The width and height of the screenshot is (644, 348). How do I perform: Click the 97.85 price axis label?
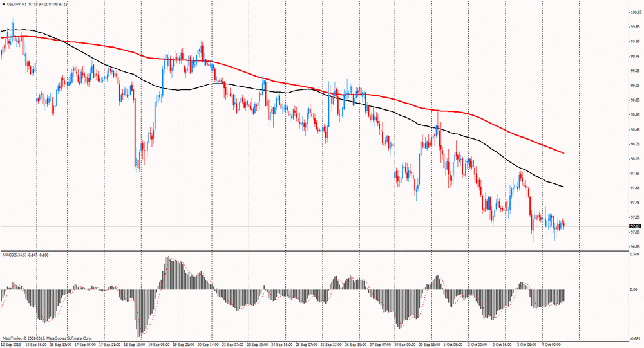635,173
